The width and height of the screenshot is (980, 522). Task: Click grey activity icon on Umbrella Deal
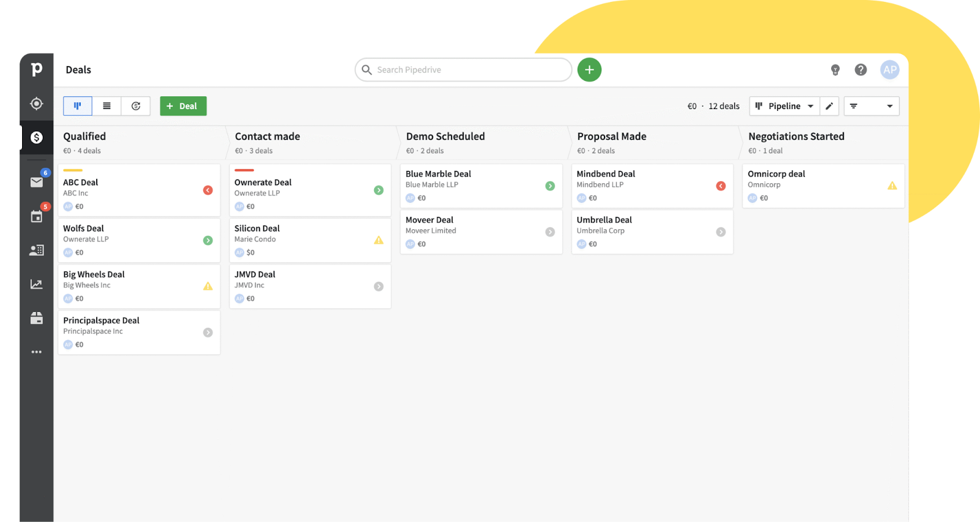tap(721, 232)
